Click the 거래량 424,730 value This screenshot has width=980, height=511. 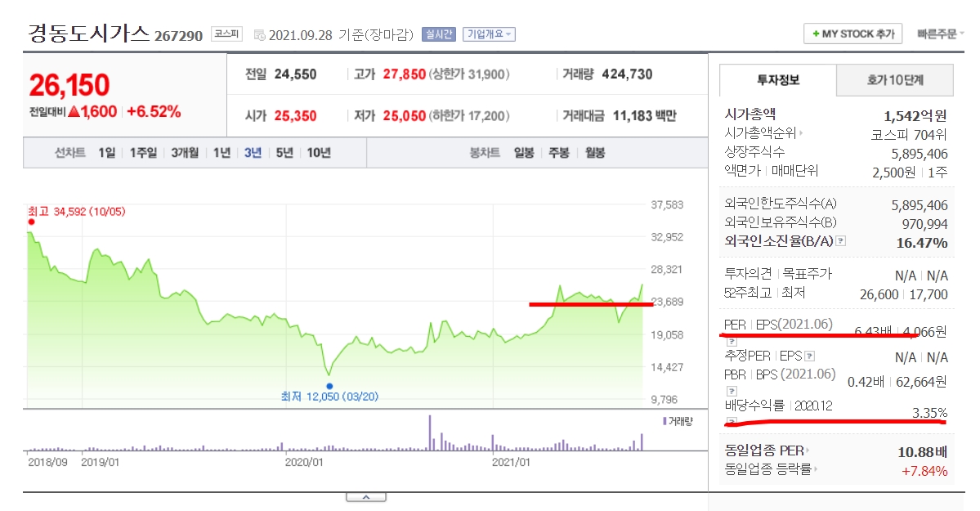pyautogui.click(x=627, y=74)
